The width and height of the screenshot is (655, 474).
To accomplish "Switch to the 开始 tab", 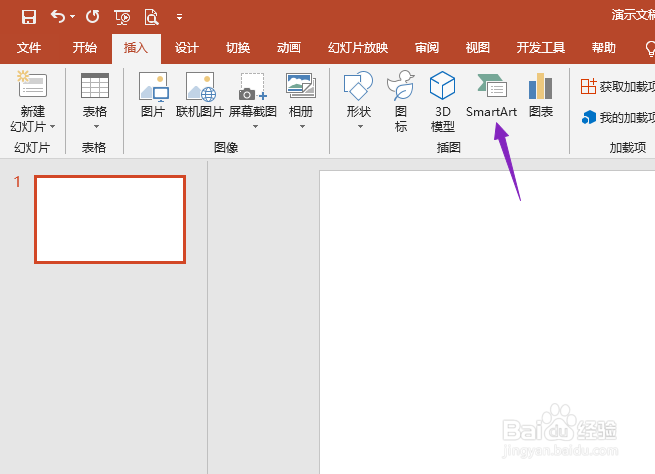I will [x=84, y=48].
